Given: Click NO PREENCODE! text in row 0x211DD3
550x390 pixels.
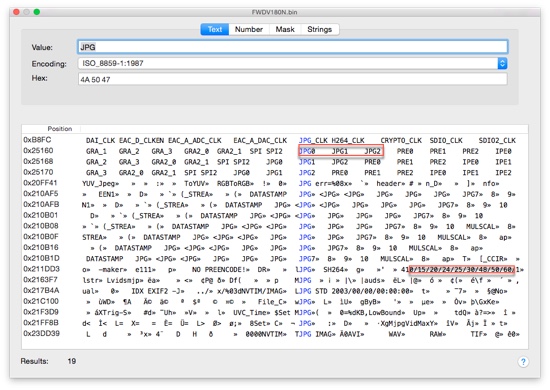Looking at the screenshot, I should 219,270.
